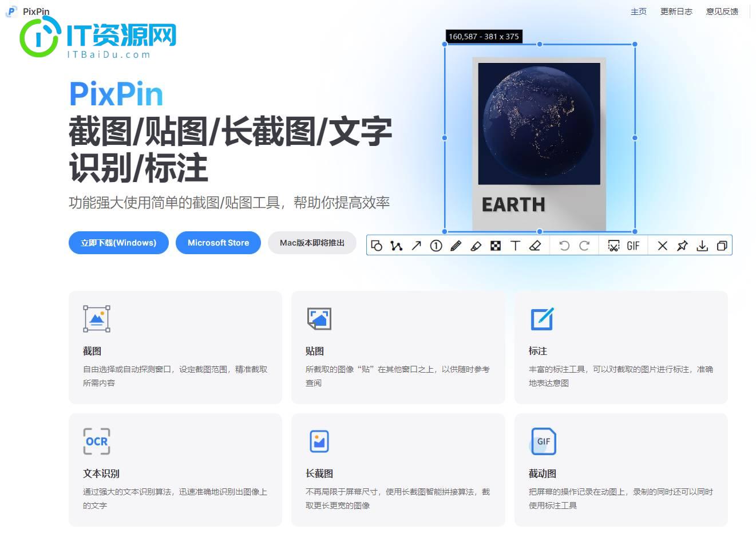Copy the screenshot with the copy icon
Image resolution: width=756 pixels, height=545 pixels.
(x=722, y=246)
